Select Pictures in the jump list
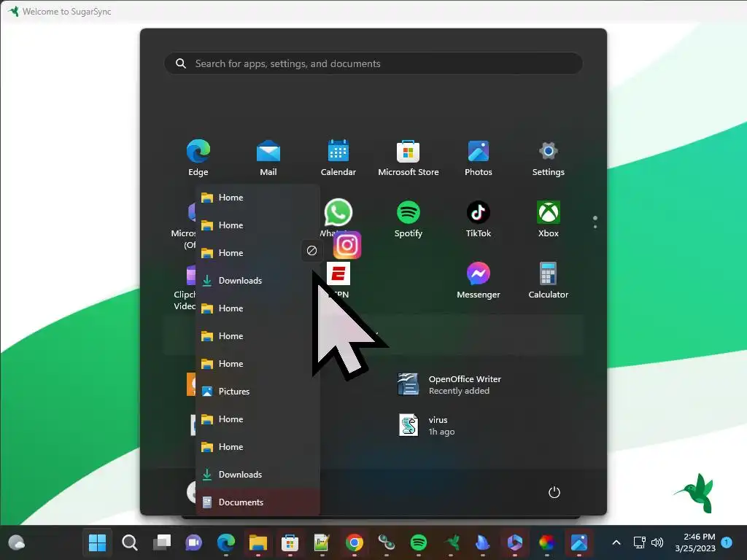The image size is (747, 560). click(258, 392)
